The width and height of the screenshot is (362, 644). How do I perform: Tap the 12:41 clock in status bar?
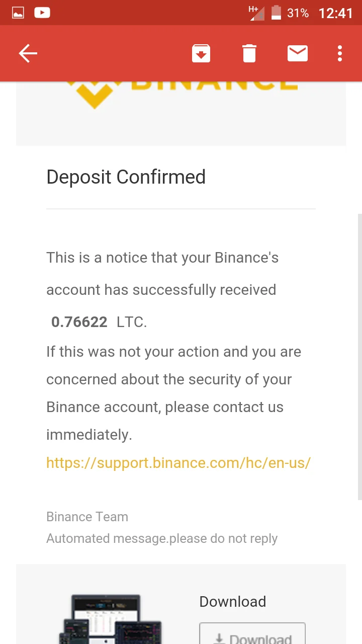pos(335,13)
